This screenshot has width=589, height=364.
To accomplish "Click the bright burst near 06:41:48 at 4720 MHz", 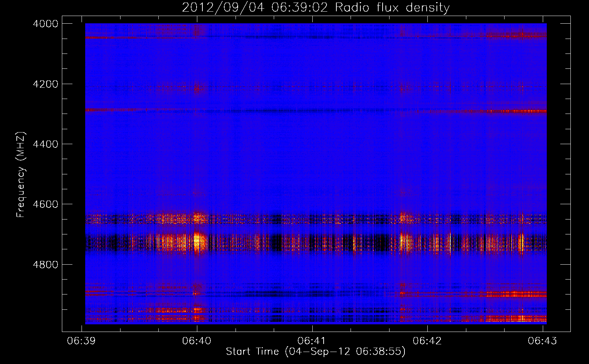I will click(404, 242).
